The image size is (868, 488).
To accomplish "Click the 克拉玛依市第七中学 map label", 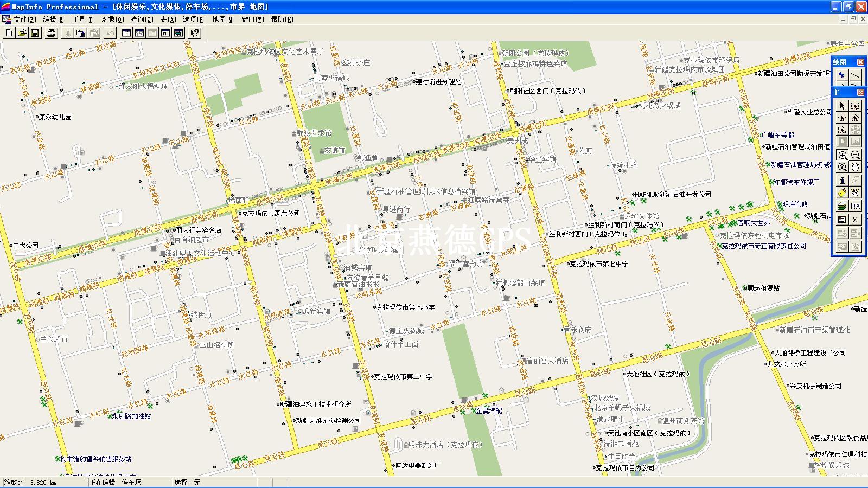I will (599, 264).
